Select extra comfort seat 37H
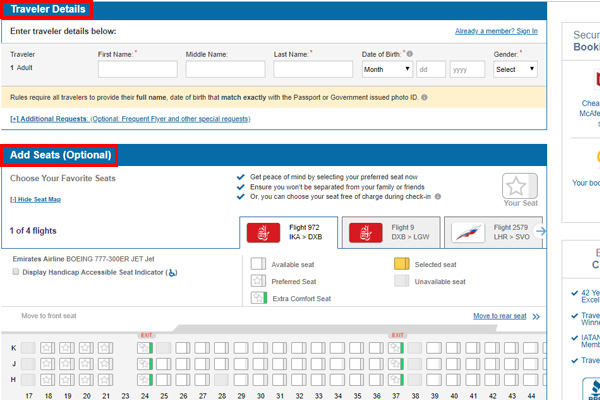Viewport: 600px width, 400px height. coord(396,380)
